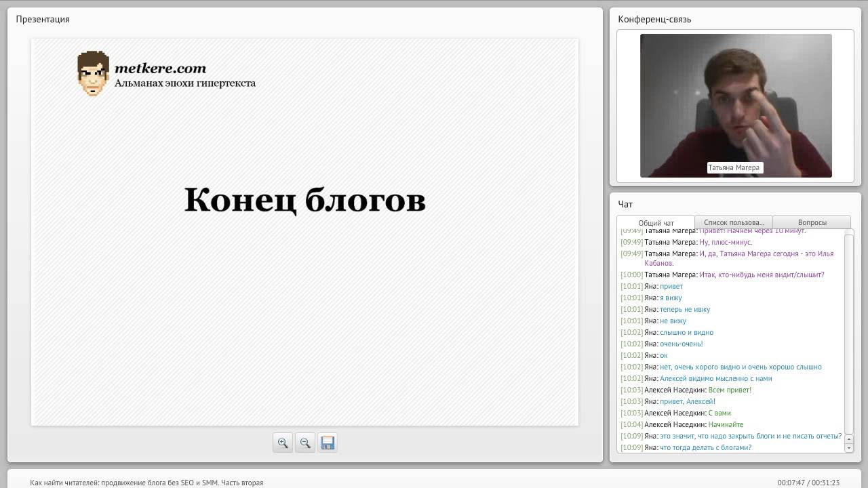Image resolution: width=868 pixels, height=488 pixels.
Task: Click Яна's message 'привет'
Action: [671, 286]
